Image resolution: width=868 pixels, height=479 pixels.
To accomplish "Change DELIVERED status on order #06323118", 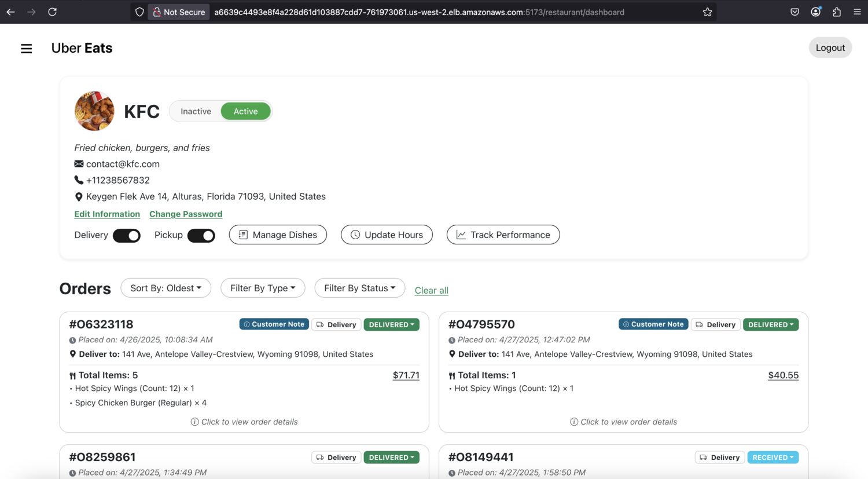I will click(392, 325).
